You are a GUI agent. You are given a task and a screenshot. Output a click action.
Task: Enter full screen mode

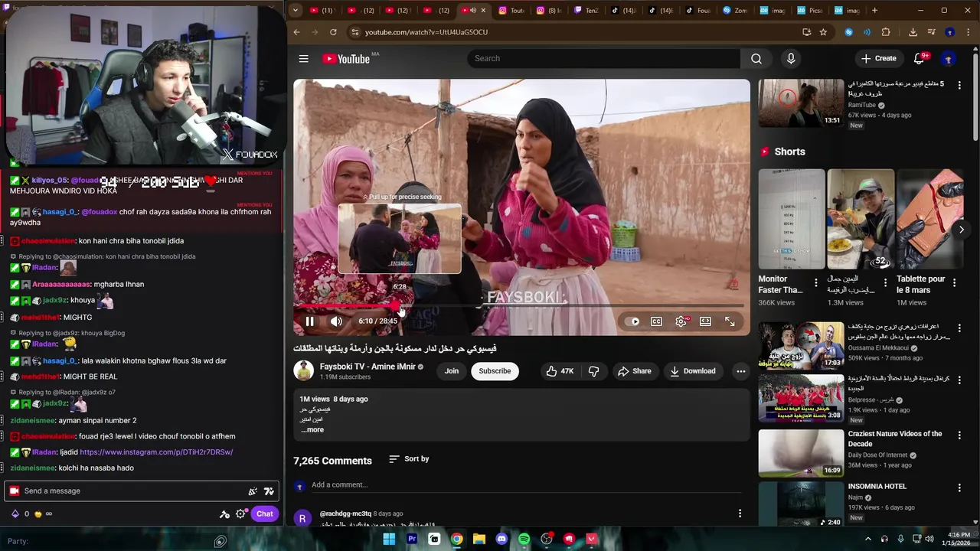(x=730, y=321)
